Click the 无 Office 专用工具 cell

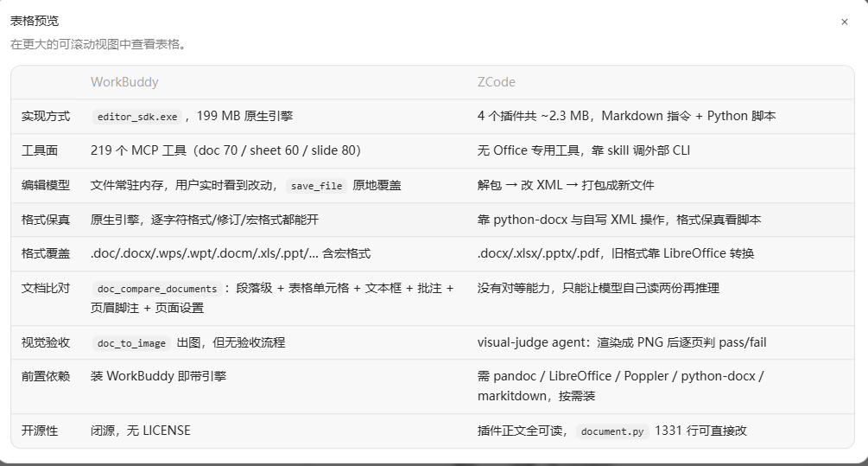click(584, 150)
